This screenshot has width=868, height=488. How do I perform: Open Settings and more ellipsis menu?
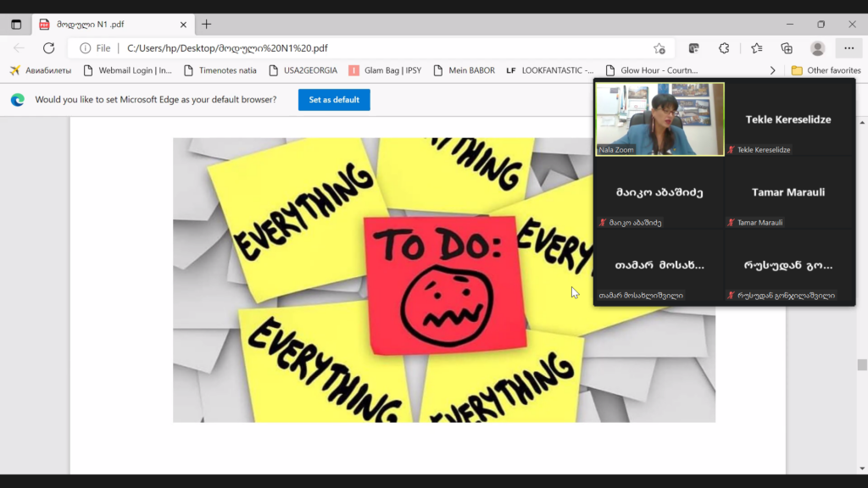click(849, 48)
